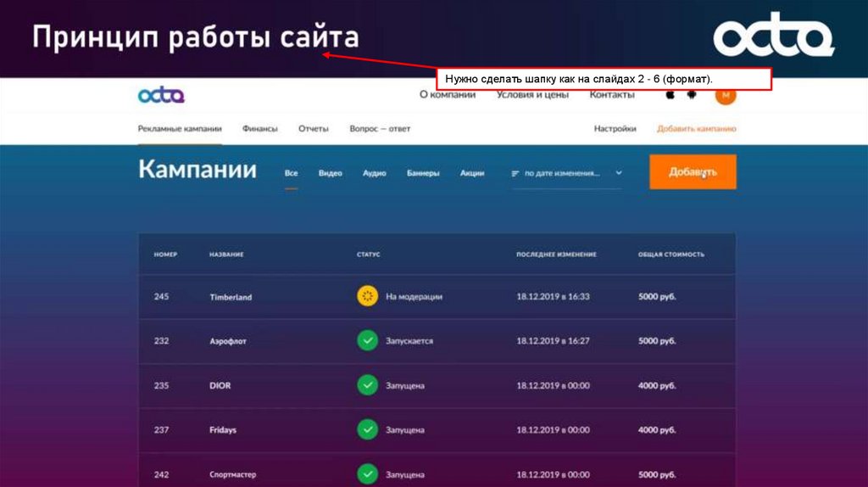Select the Видео campaigns filter
Viewport: 868px width, 487px height.
point(330,173)
